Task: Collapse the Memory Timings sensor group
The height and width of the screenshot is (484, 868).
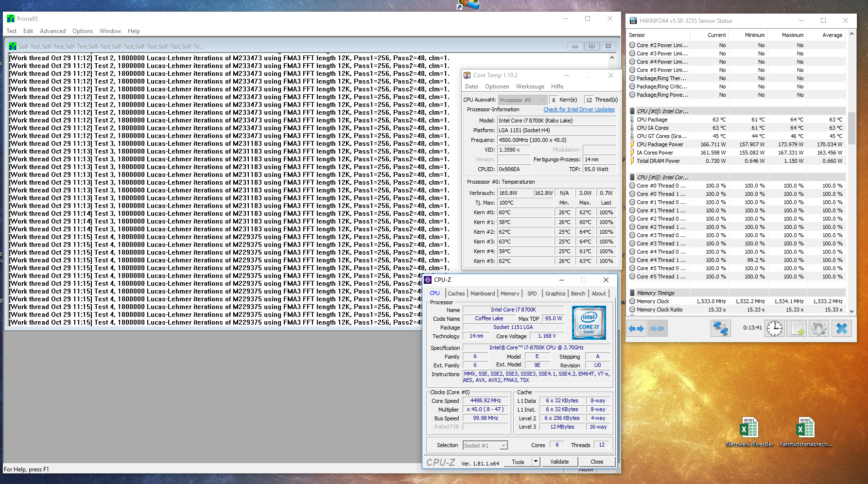Action: (x=632, y=293)
